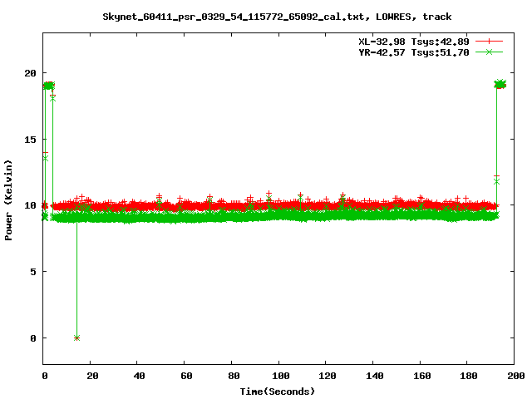
Task: Click the 180 tick label on the time axis
Action: (x=467, y=376)
